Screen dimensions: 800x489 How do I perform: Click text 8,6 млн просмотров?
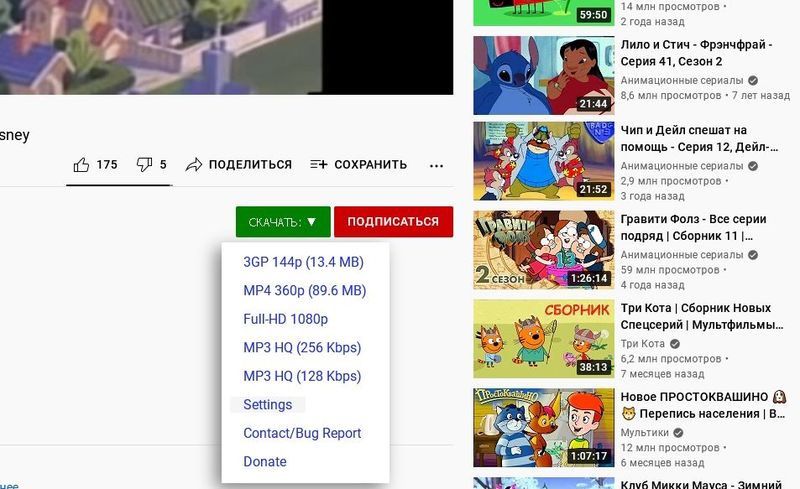click(x=671, y=95)
